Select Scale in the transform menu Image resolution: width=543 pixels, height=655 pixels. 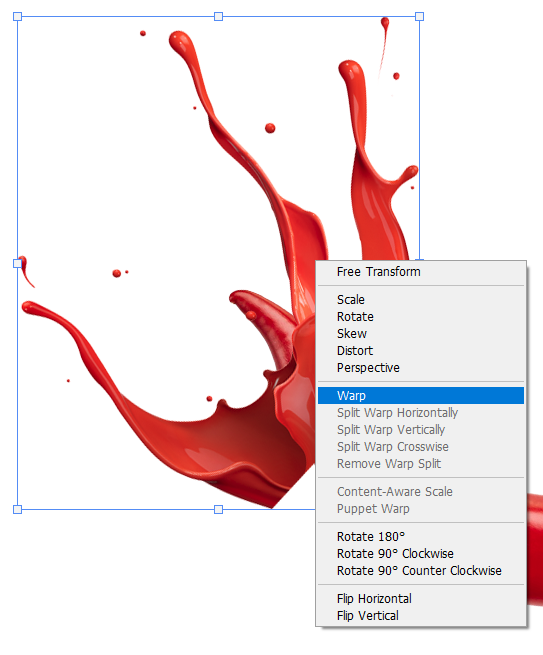click(x=421, y=300)
